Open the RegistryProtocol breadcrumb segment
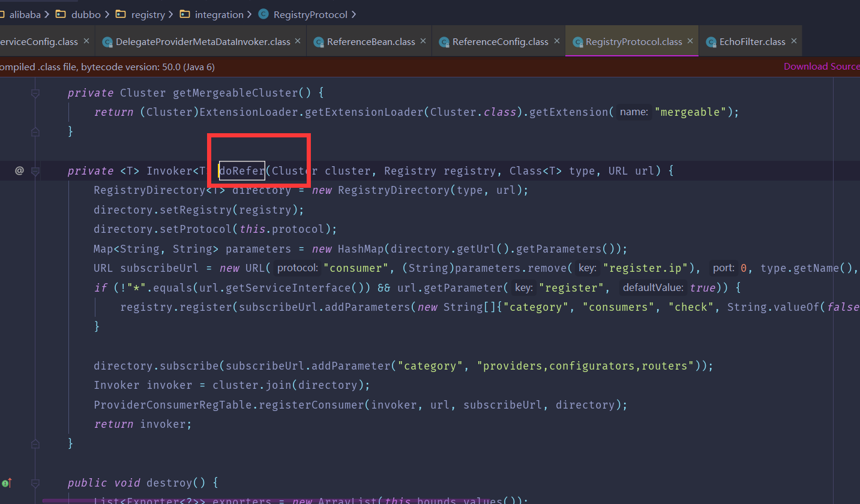 tap(310, 14)
